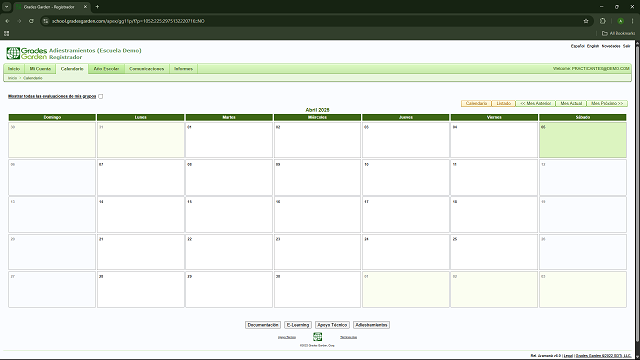Toggle show all evaluations checkbox

pos(100,96)
